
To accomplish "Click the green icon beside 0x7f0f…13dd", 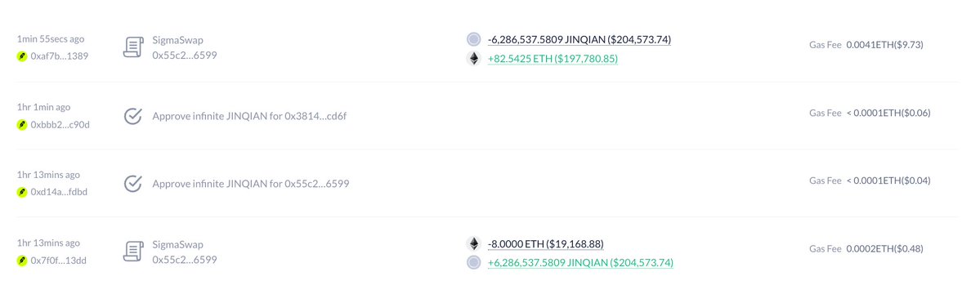I will click(23, 261).
